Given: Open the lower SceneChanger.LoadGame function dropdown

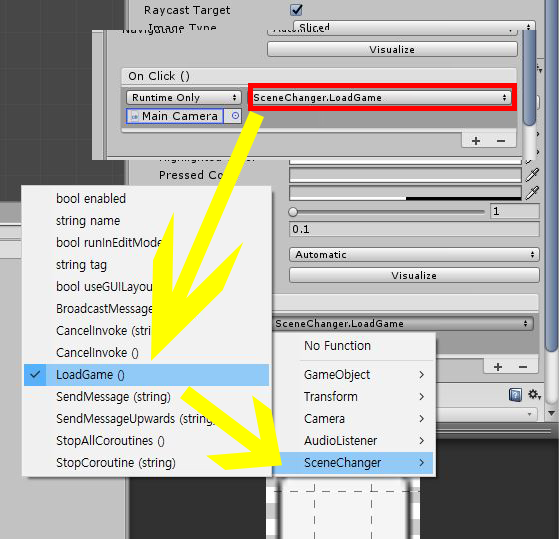Looking at the screenshot, I should tap(403, 323).
